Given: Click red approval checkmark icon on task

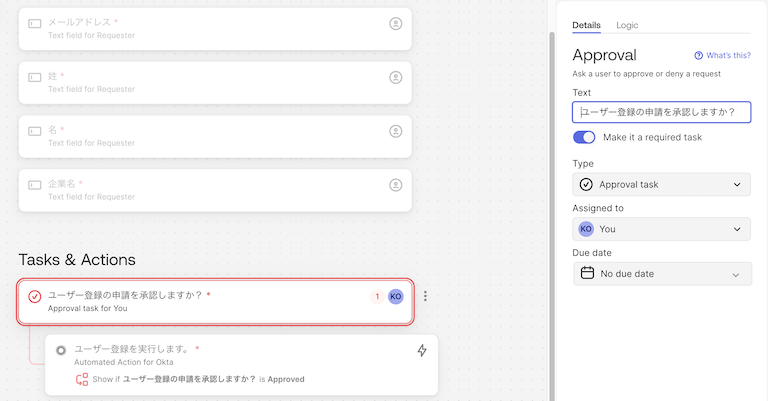Looking at the screenshot, I should [x=35, y=296].
